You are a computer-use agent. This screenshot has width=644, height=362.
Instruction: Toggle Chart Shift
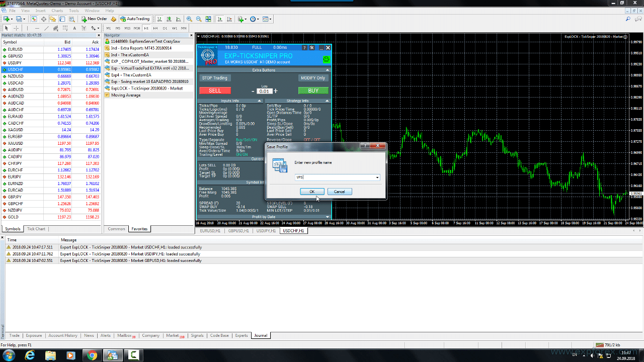coord(229,19)
